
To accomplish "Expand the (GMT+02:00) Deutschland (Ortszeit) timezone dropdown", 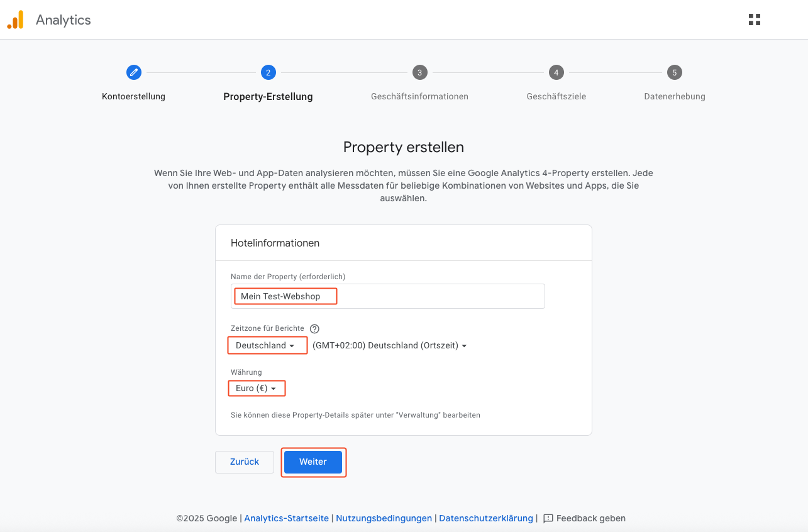I will (389, 345).
